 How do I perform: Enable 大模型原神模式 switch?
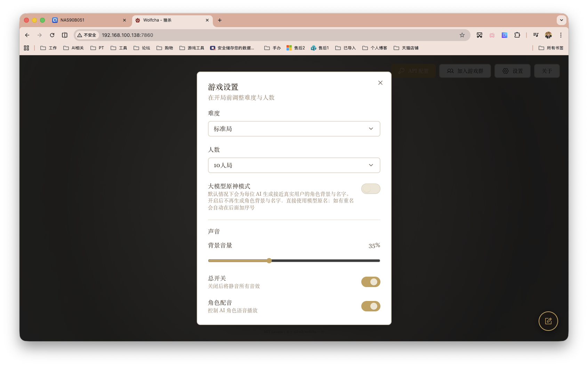pyautogui.click(x=370, y=189)
